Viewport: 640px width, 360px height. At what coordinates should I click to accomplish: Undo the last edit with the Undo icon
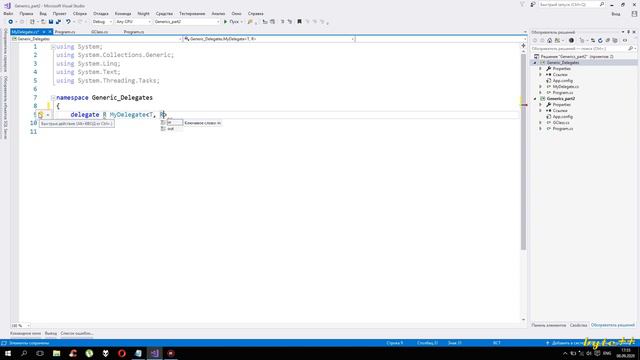pos(68,22)
